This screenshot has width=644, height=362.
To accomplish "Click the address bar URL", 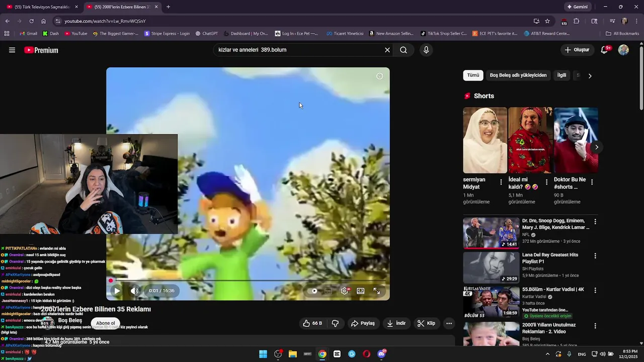I will [x=105, y=21].
